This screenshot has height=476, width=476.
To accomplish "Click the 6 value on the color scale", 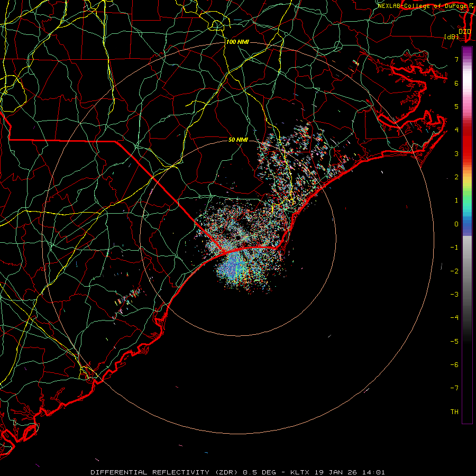I will [456, 83].
